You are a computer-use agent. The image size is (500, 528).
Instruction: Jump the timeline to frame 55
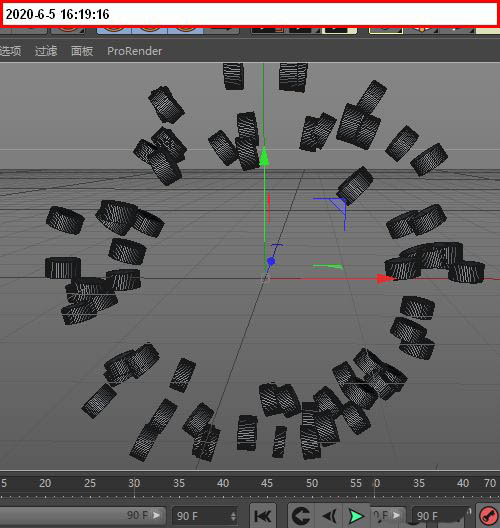click(x=356, y=483)
